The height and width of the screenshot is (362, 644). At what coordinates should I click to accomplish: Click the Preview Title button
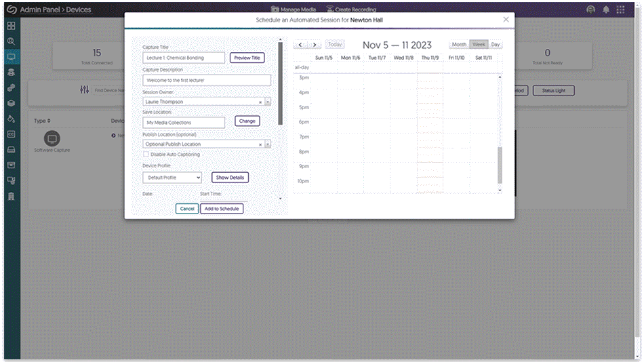(247, 58)
